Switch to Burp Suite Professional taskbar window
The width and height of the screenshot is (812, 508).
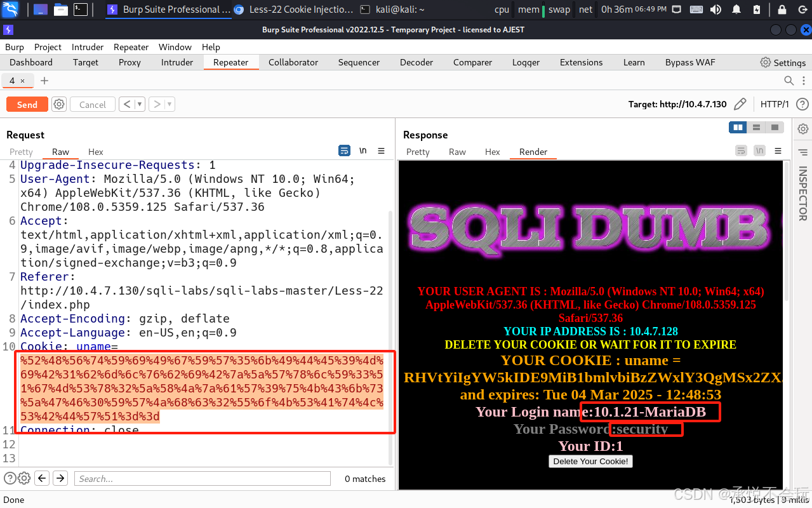[168, 10]
